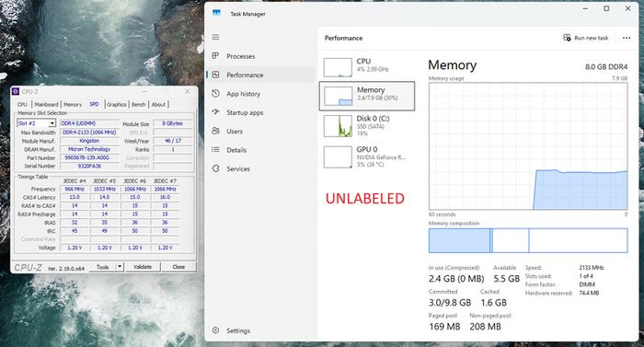Select the SPD tab in CPU-Z
Viewport: 644px width, 347px height.
94,104
